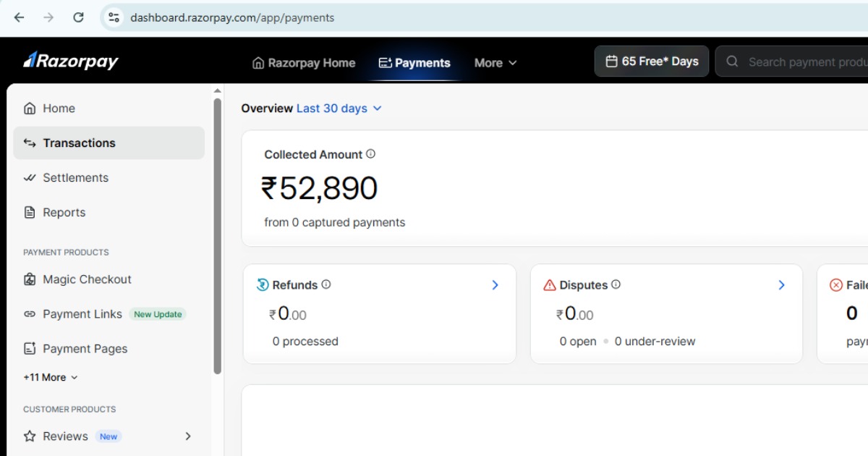868x456 pixels.
Task: Open Settlements in the sidebar
Action: coord(109,178)
